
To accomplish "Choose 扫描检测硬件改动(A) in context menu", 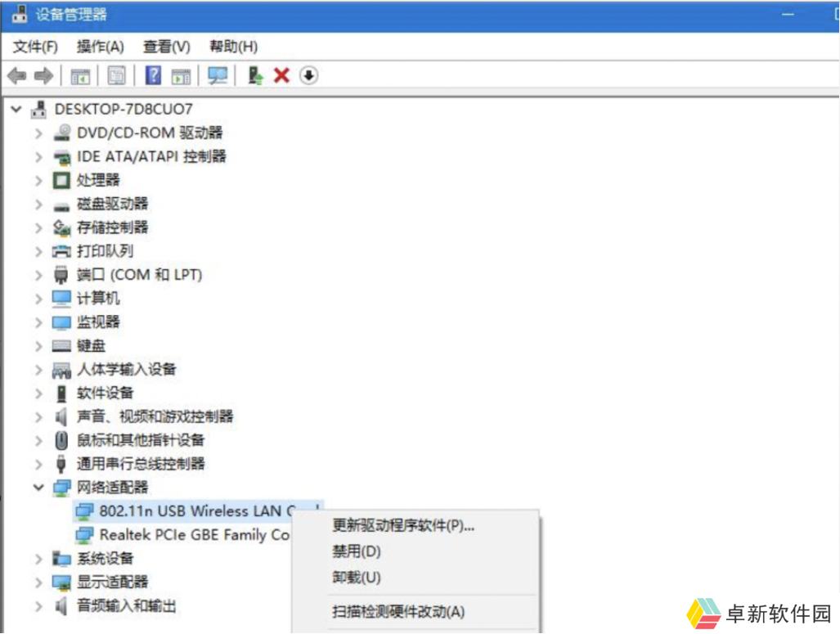I will click(x=398, y=611).
